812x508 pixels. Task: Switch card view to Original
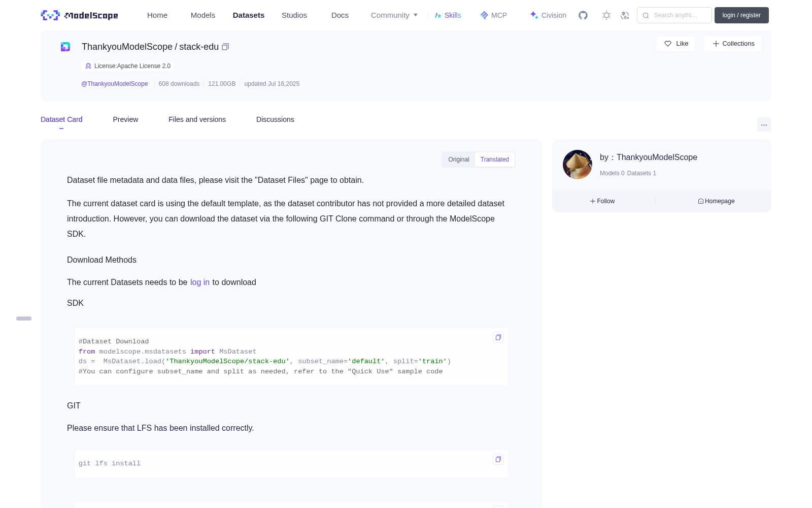[459, 160]
